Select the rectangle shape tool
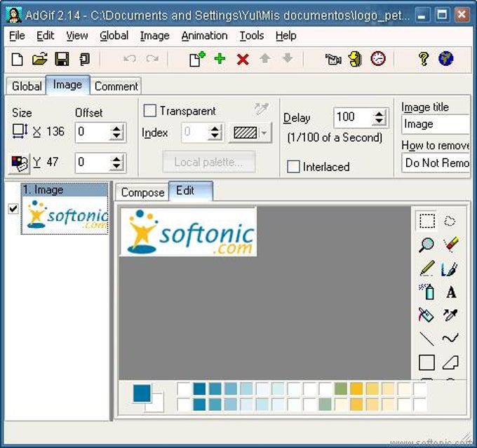The image size is (477, 448). point(426,362)
